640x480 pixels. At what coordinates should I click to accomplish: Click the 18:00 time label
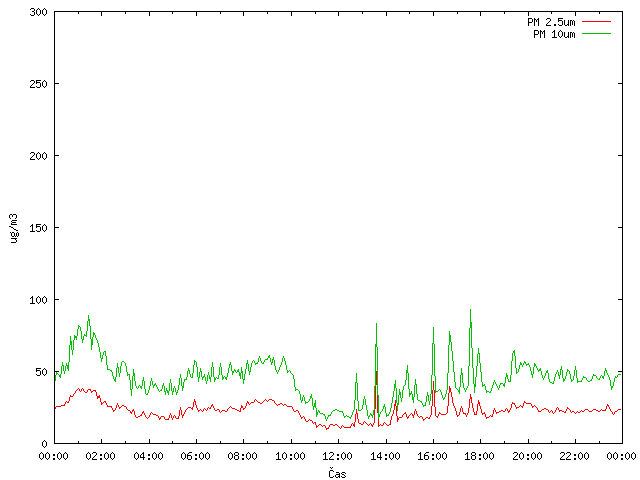(479, 456)
